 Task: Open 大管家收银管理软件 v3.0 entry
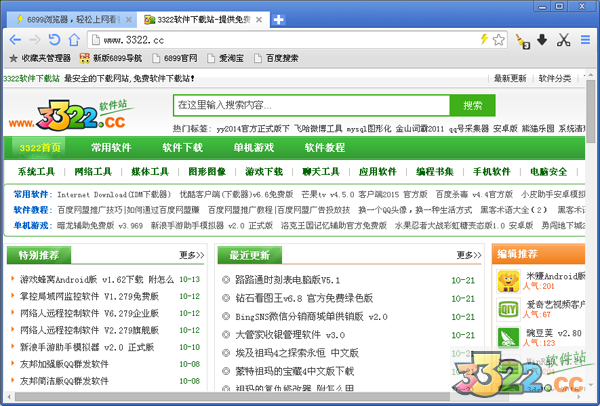coord(290,335)
